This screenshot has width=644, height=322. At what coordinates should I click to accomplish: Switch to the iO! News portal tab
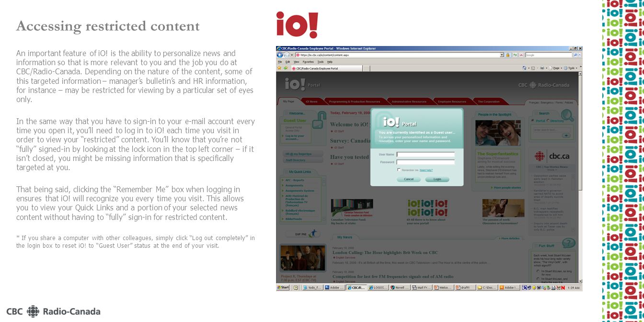311,102
